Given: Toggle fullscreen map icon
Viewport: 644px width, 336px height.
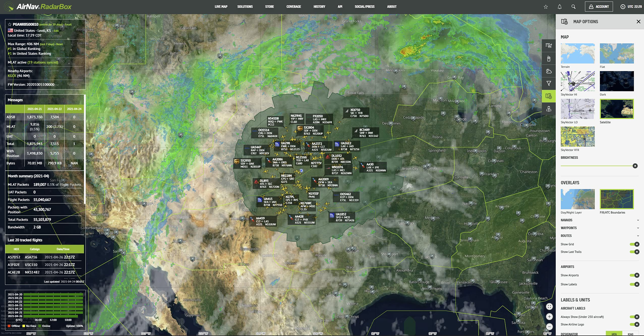Looking at the screenshot, I should coord(549,307).
